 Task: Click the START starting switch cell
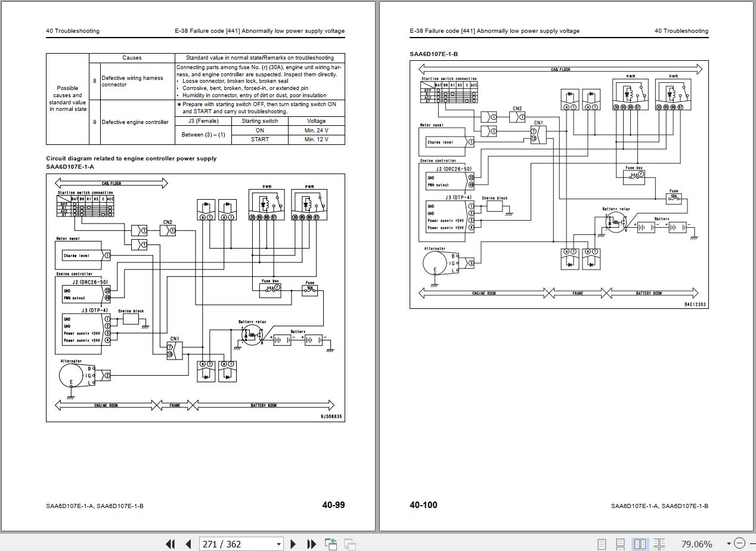[260, 140]
